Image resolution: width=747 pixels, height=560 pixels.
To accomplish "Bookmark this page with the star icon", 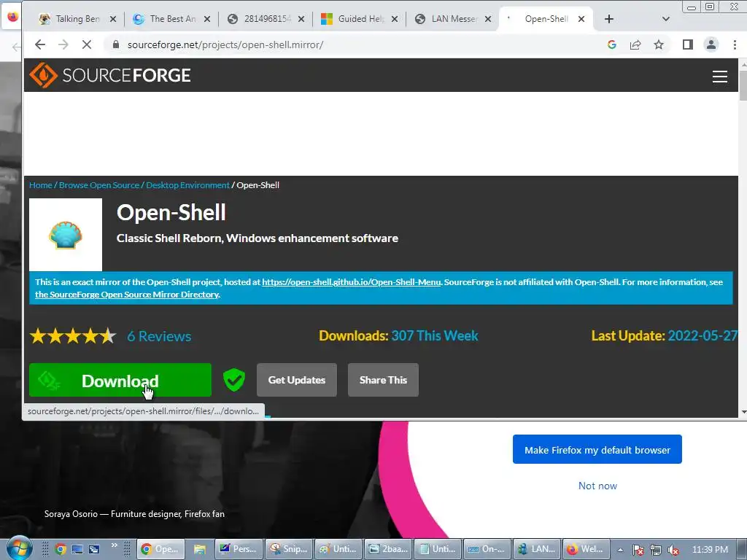I will point(659,44).
